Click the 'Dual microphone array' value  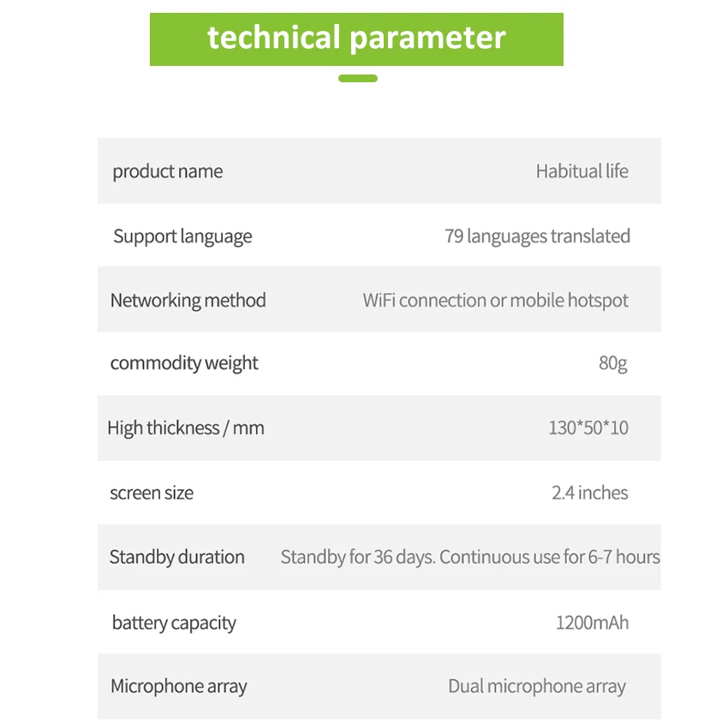tap(536, 686)
